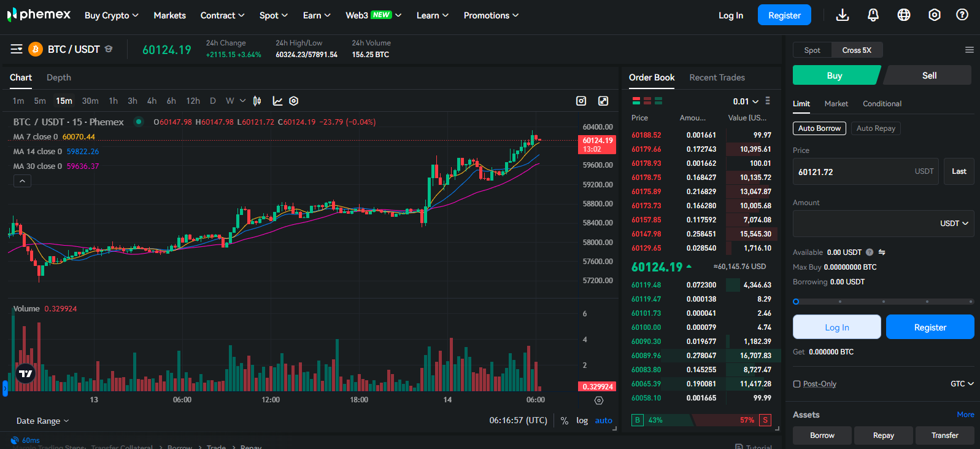The width and height of the screenshot is (980, 449).
Task: Toggle auto scale on the chart
Action: (x=603, y=421)
